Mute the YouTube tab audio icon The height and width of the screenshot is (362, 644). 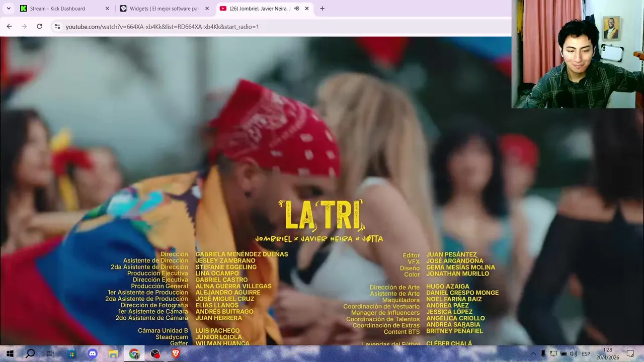(x=297, y=9)
